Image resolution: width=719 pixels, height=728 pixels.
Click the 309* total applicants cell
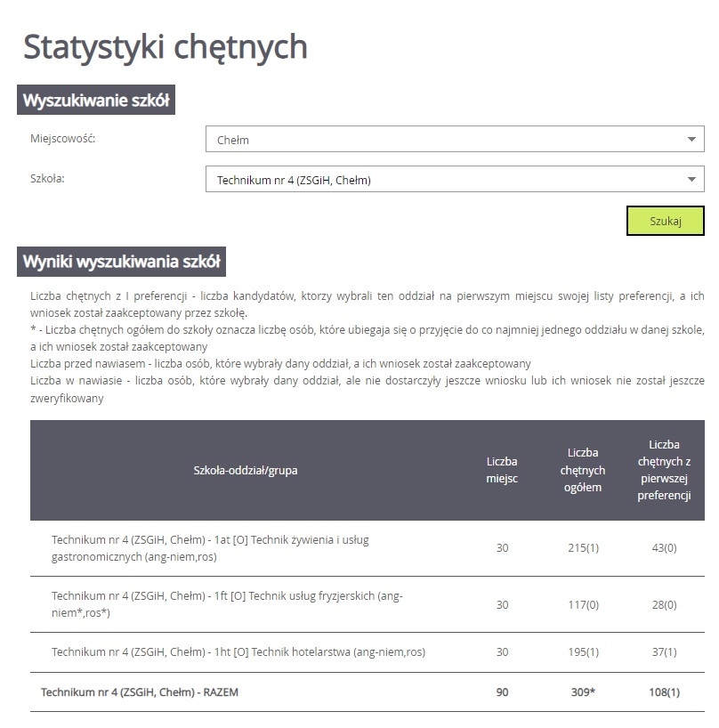click(583, 692)
